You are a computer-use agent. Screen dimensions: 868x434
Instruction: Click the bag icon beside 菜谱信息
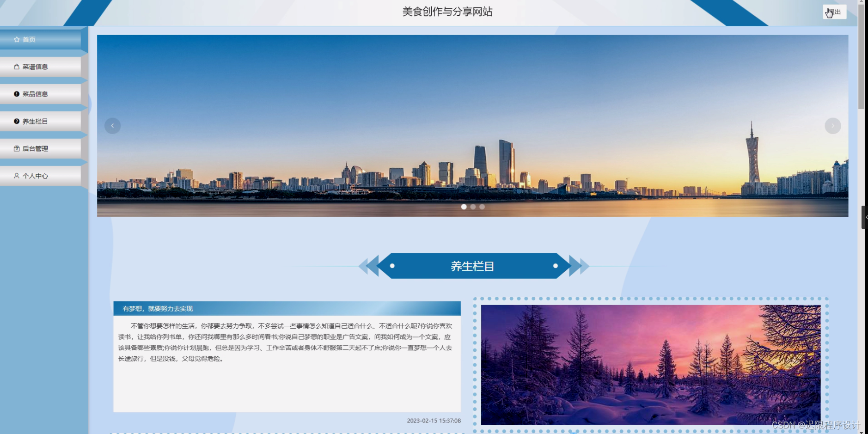17,67
